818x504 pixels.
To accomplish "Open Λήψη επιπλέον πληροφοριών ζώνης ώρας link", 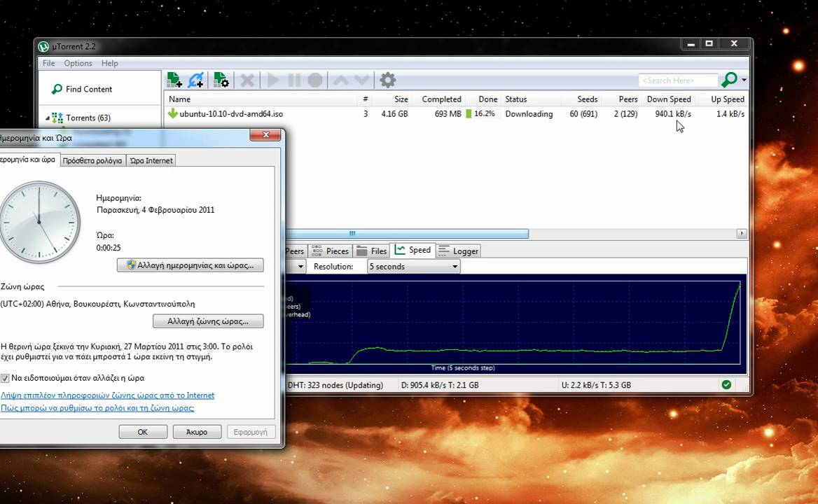I will 107,395.
